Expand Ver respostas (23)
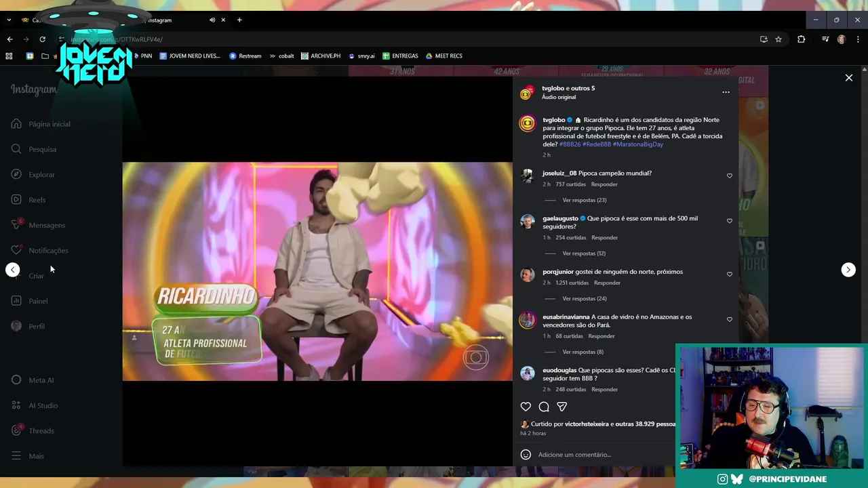Image resolution: width=868 pixels, height=488 pixels. pos(585,200)
